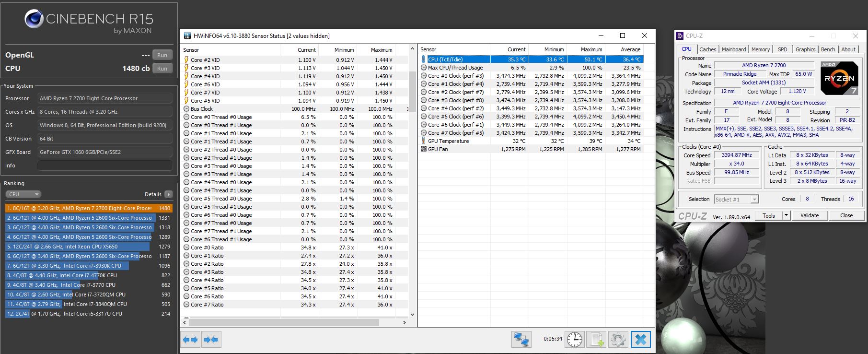This screenshot has width=868, height=354.
Task: Select Core #4 Clock (perf #2) row
Action: click(532, 108)
